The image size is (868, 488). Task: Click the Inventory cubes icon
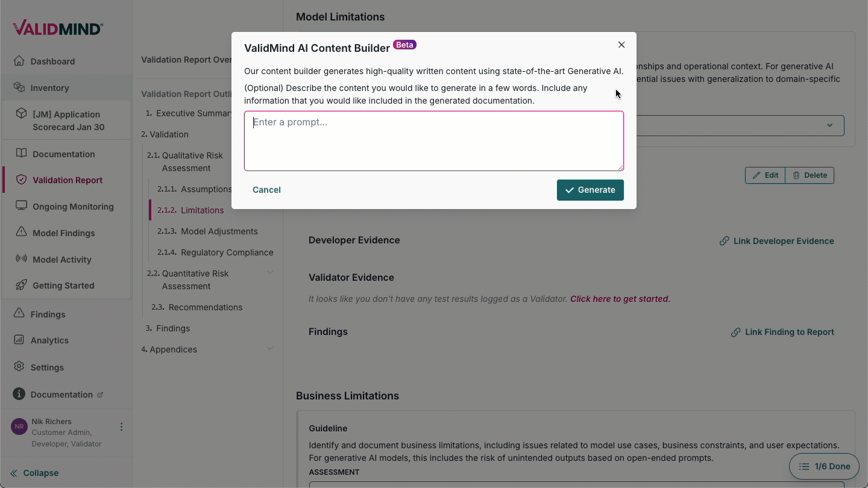19,87
